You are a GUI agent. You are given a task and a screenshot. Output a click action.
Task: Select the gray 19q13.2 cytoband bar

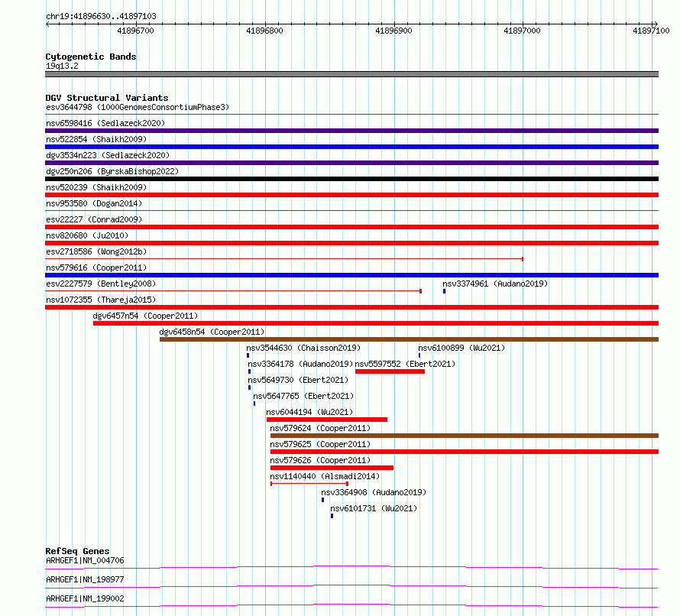pyautogui.click(x=351, y=74)
